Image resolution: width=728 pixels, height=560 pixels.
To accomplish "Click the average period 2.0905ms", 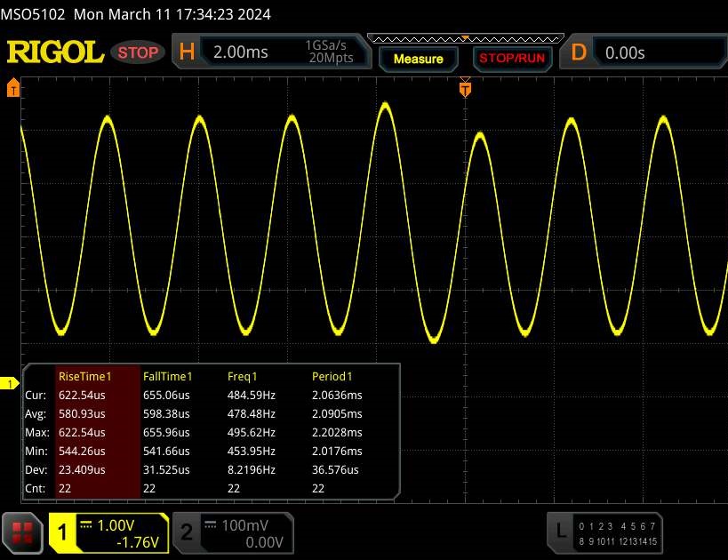I will pyautogui.click(x=337, y=413).
